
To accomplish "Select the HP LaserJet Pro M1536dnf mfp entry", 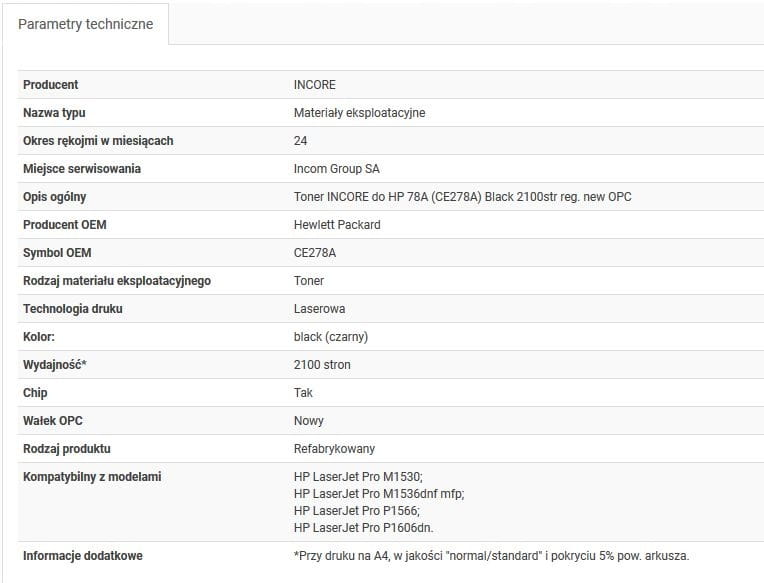I will [x=379, y=493].
